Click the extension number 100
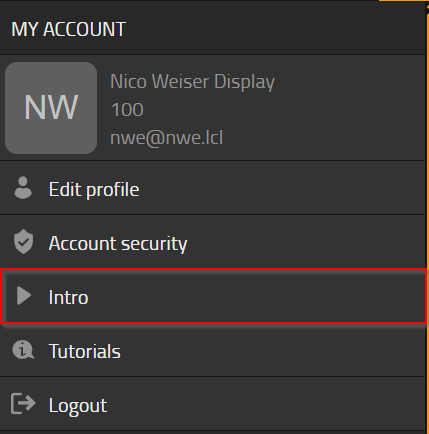This screenshot has height=434, width=429. [127, 110]
